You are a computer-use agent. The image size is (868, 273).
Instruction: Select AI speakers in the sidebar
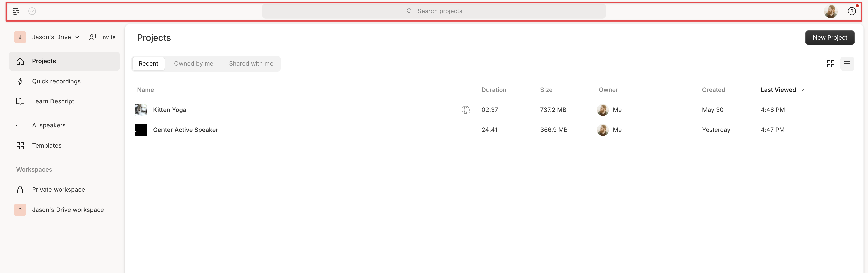click(x=49, y=125)
